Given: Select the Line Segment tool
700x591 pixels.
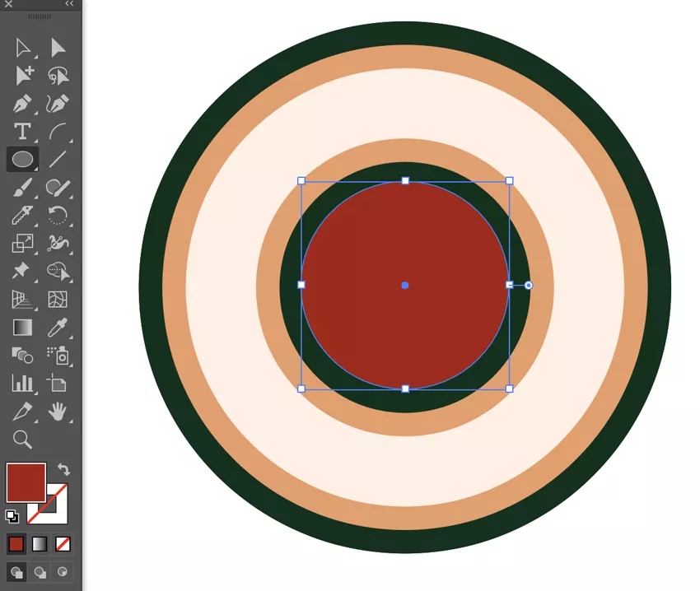Looking at the screenshot, I should (x=58, y=159).
